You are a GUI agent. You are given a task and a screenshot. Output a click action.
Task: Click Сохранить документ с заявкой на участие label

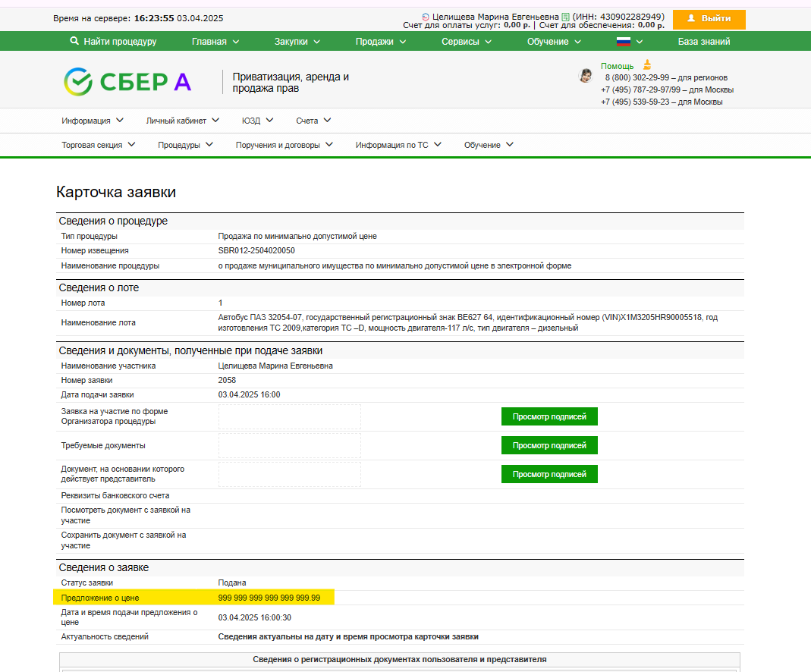click(x=124, y=540)
